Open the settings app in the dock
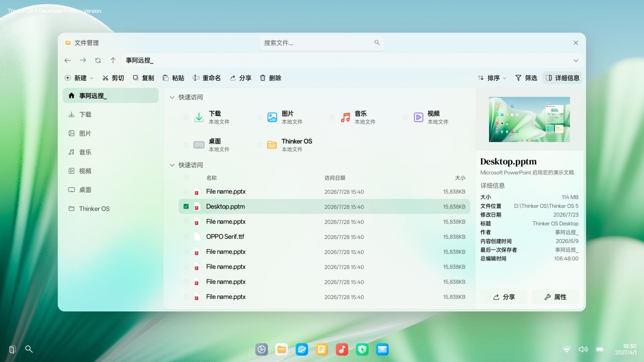644x362 pixels. 262,350
